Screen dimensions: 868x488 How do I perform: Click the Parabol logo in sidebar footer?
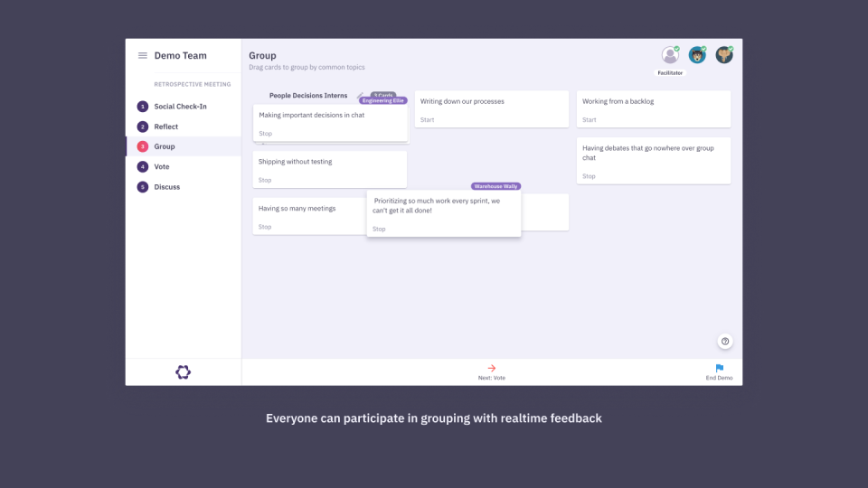(x=184, y=372)
